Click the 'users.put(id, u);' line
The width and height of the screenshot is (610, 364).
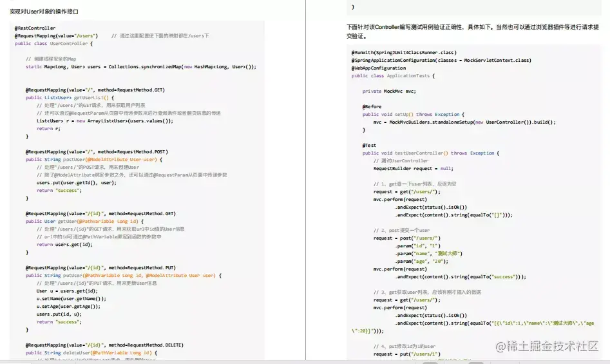59,314
